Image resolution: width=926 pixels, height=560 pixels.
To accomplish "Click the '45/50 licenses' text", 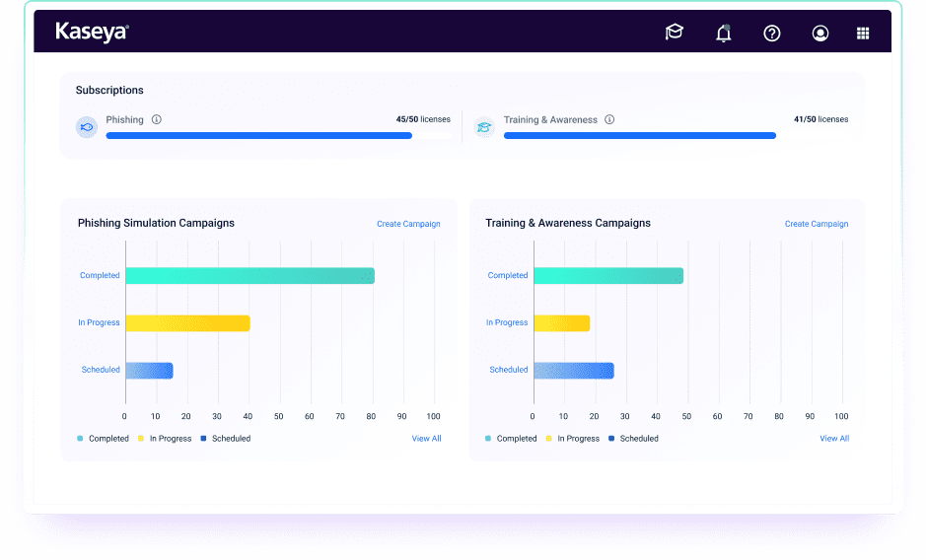I will point(423,119).
